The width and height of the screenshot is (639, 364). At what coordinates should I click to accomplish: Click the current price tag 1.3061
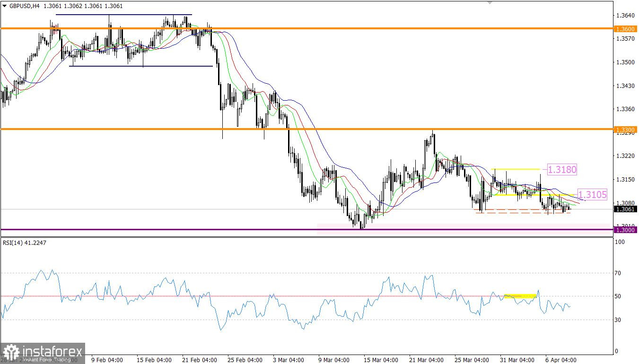(x=625, y=209)
